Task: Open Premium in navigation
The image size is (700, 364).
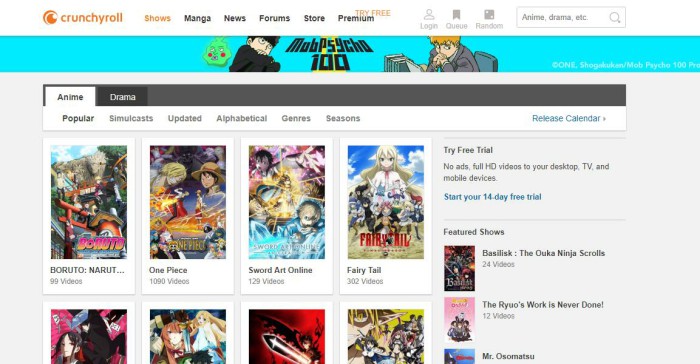Action: [x=356, y=19]
